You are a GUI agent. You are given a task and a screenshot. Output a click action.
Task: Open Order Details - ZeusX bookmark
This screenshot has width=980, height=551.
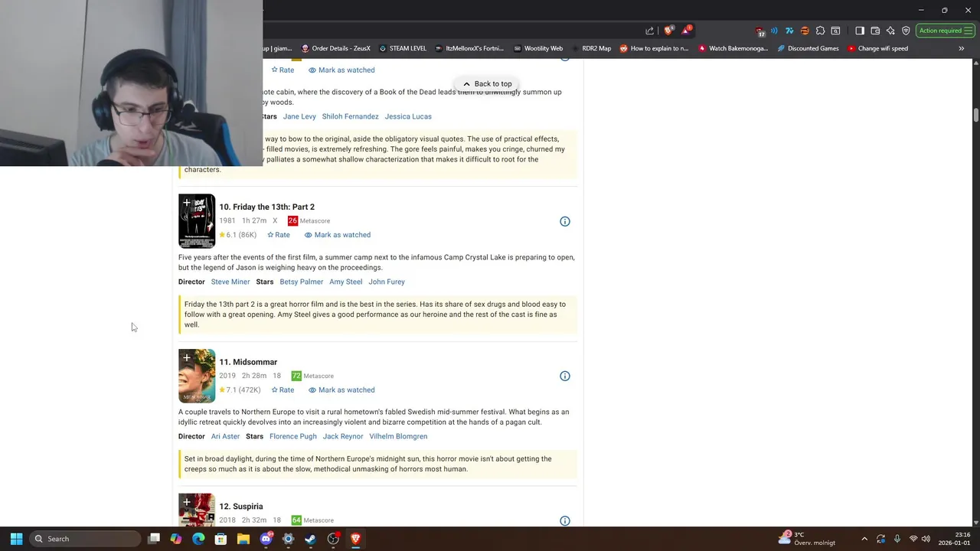pos(336,48)
